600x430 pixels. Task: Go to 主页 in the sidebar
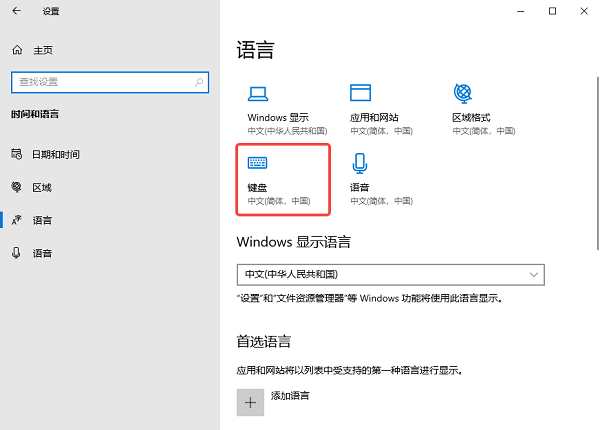[42, 50]
